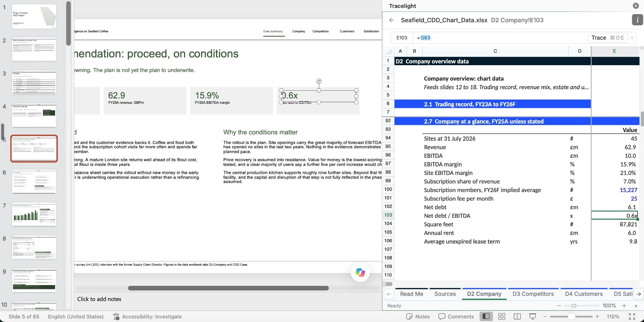
Task: Zoom out in the Tracelight sheet footer
Action: [559, 306]
